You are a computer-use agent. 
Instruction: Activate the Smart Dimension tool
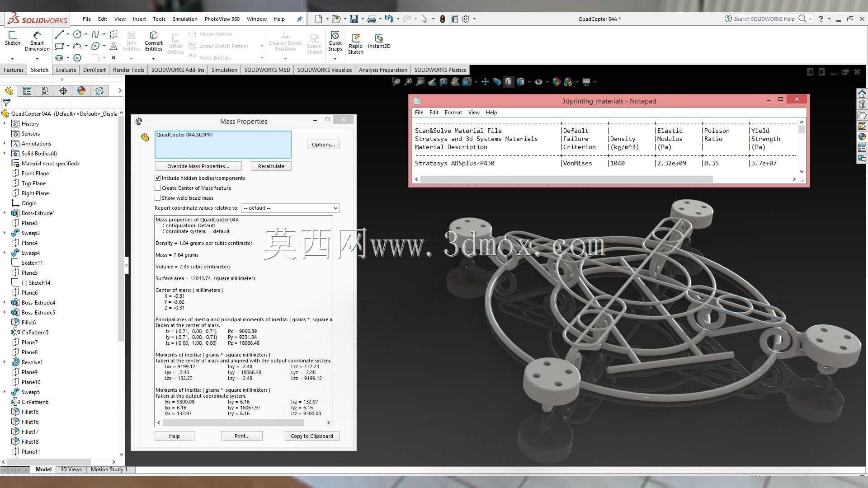(x=37, y=41)
